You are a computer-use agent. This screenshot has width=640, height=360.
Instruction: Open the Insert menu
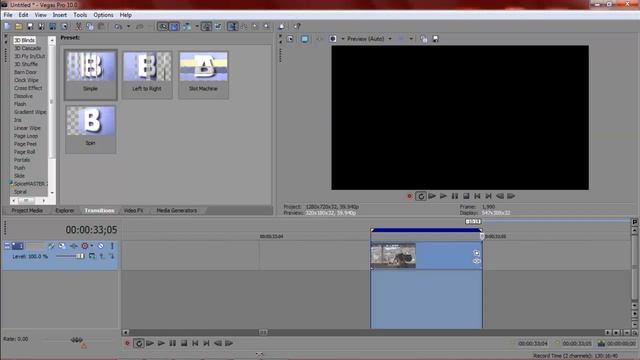[60, 15]
